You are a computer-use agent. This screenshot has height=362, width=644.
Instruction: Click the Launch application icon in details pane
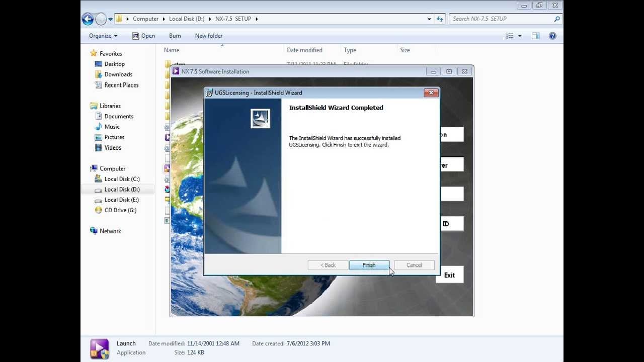pyautogui.click(x=99, y=348)
